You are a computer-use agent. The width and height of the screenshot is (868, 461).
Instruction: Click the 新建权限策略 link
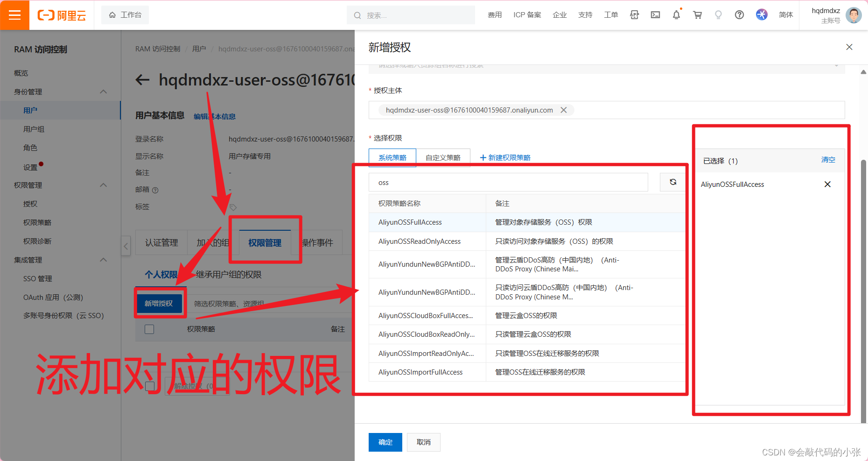point(505,158)
